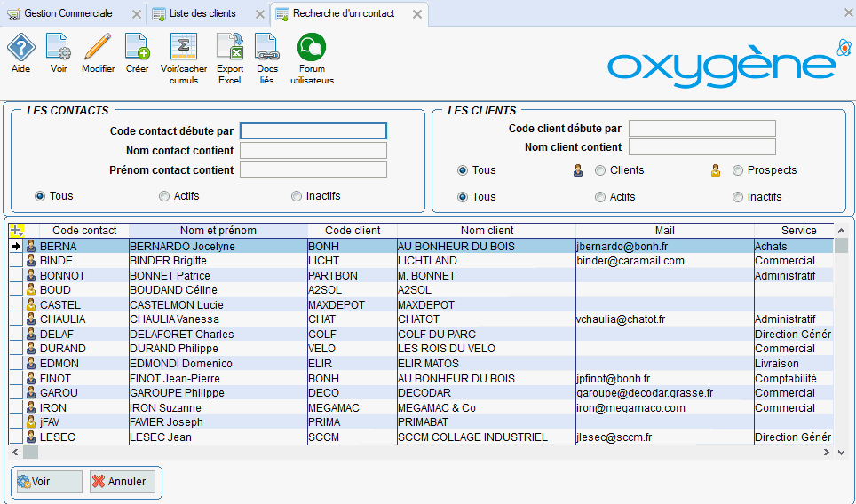Click the contact icon on the IRON row
The height and width of the screenshot is (504, 856).
(x=31, y=407)
